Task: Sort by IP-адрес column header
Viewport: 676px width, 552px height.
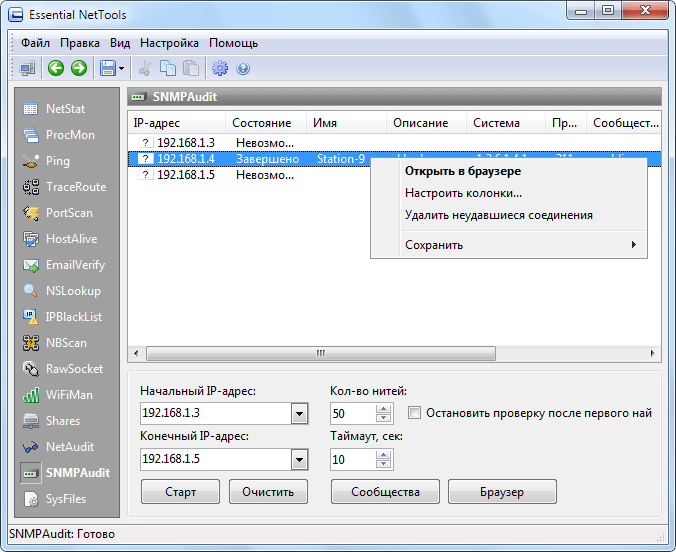Action: pyautogui.click(x=177, y=123)
